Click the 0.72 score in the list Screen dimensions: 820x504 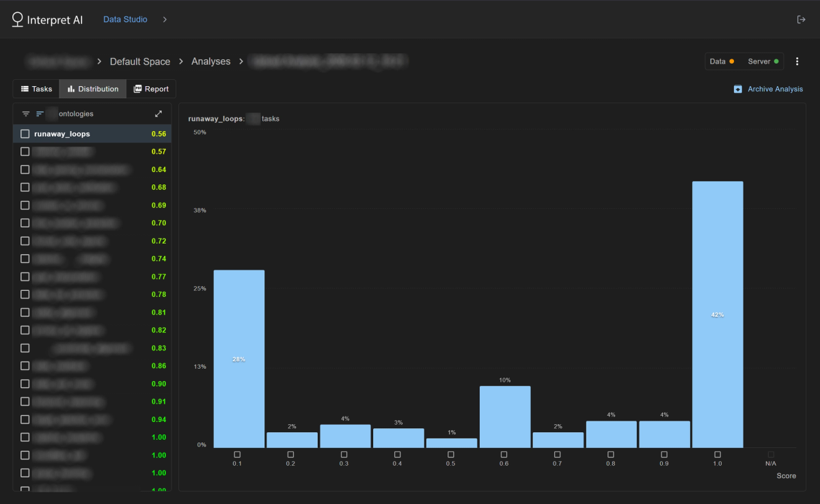tap(159, 241)
